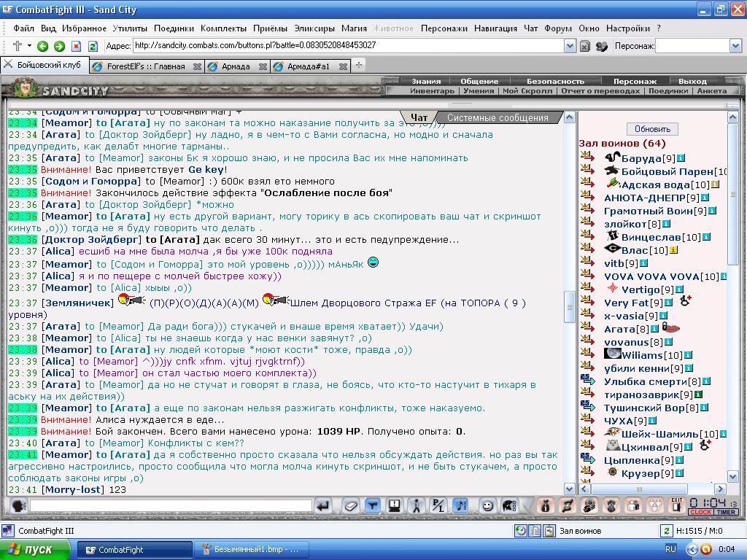Screen dimensions: 747x560
Task: Click the pink two-people group icon
Action: point(633,505)
